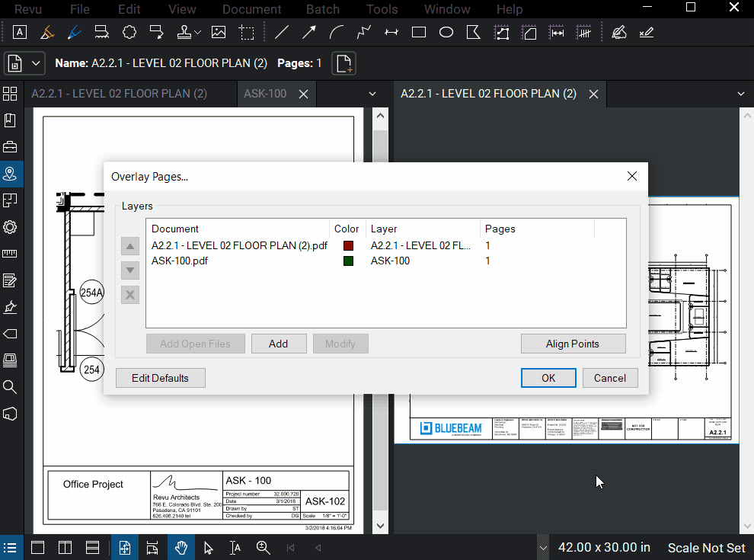Image resolution: width=754 pixels, height=560 pixels.
Task: Click the Align Points button
Action: pos(573,344)
